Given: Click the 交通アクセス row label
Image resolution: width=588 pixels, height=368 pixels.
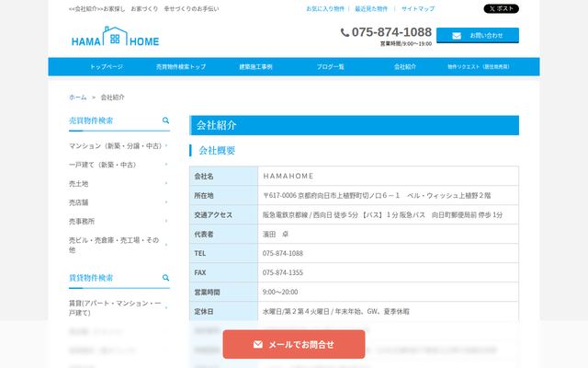Looking at the screenshot, I should point(213,214).
